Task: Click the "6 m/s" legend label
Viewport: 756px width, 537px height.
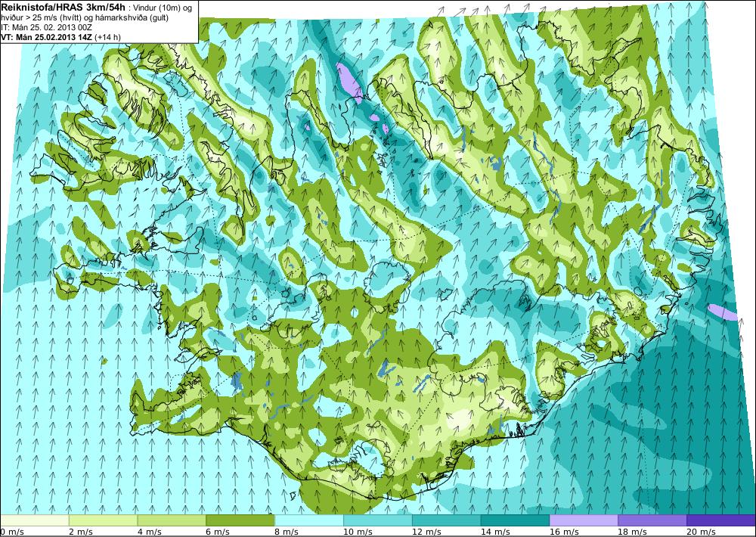Action: tap(218, 532)
